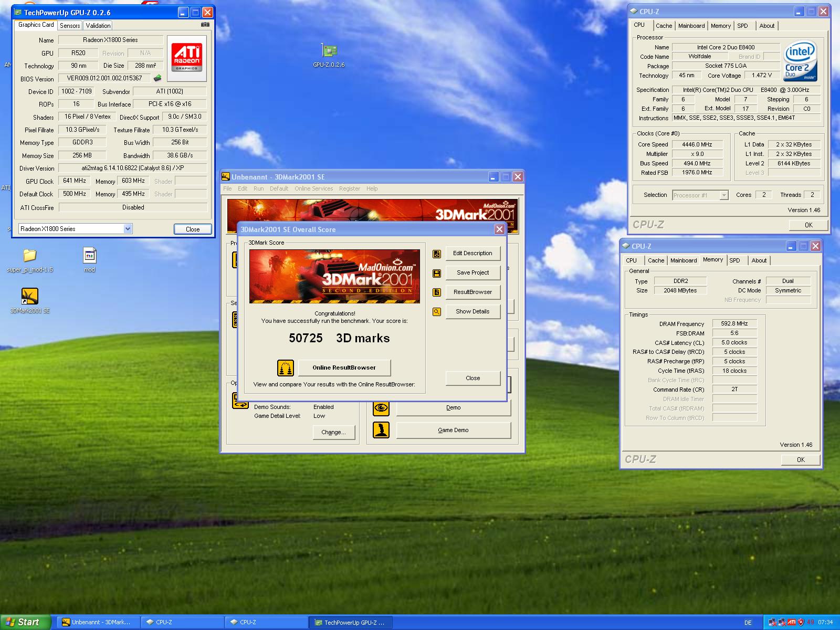Switch to the Sensors tab in GPU-Z
The width and height of the screenshot is (840, 630).
pos(70,25)
